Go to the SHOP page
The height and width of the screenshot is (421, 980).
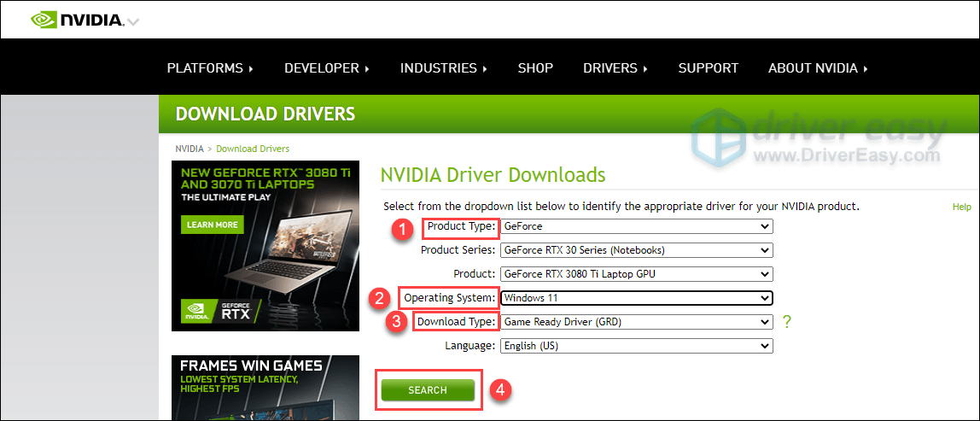[x=535, y=68]
